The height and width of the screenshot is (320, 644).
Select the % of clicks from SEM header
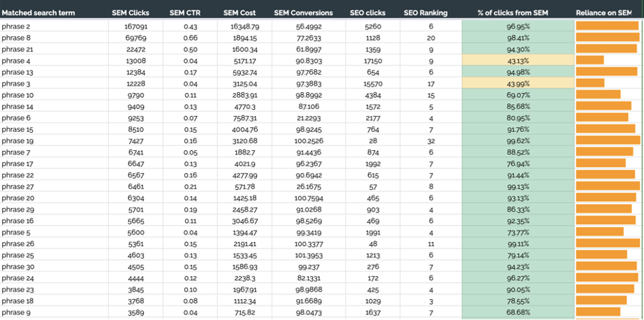pos(513,13)
